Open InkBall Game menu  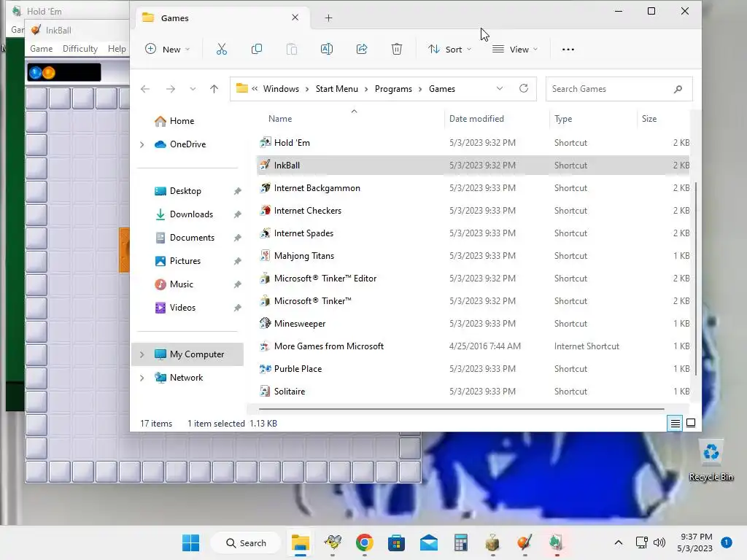(42, 49)
